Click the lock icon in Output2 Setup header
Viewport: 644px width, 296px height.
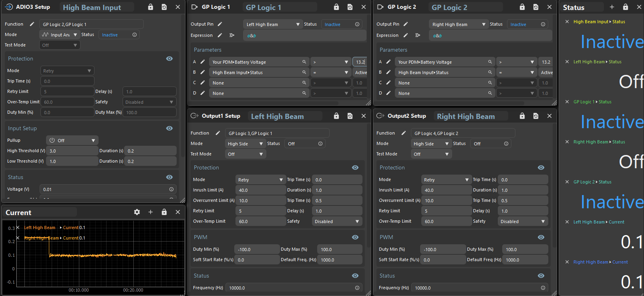(x=522, y=116)
